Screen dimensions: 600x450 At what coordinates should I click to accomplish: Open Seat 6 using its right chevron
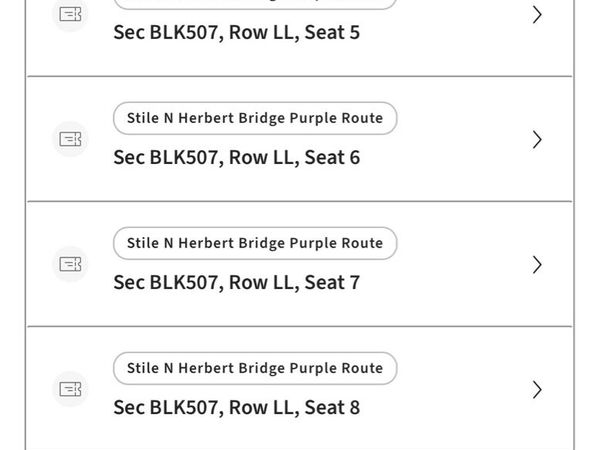[x=537, y=139]
